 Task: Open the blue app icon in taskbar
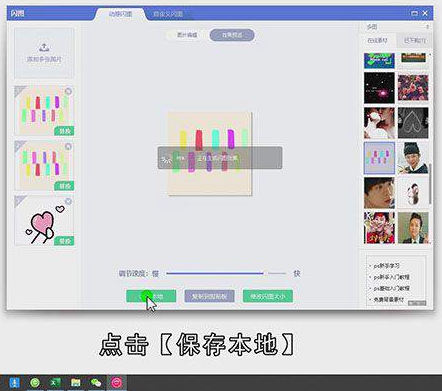[x=14, y=383]
